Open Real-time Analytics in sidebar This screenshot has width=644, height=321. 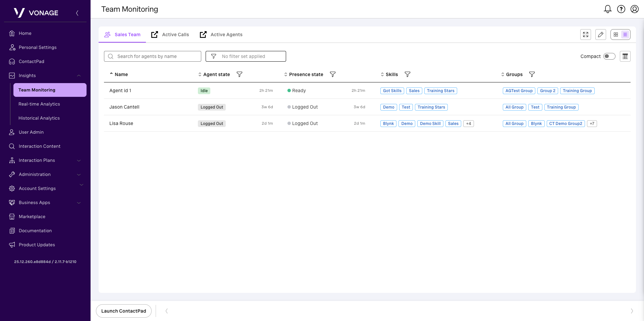tap(39, 104)
